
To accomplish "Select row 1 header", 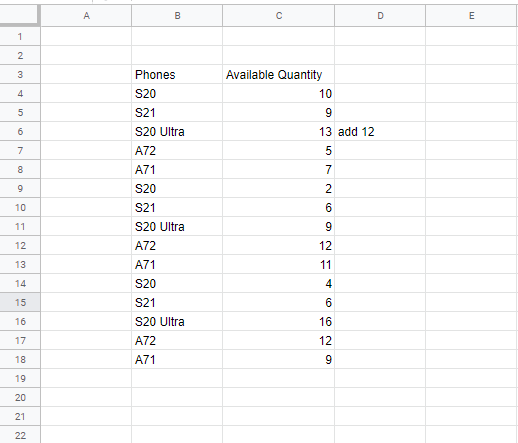I will coord(20,36).
